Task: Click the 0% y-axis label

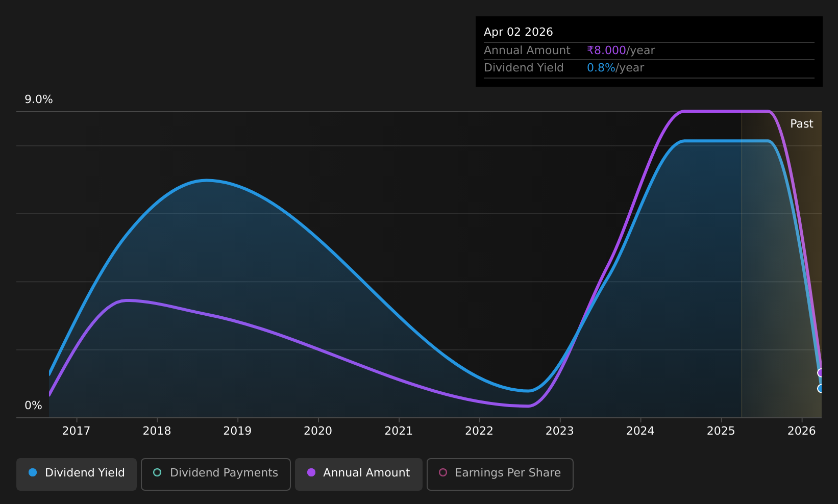Action: click(33, 406)
